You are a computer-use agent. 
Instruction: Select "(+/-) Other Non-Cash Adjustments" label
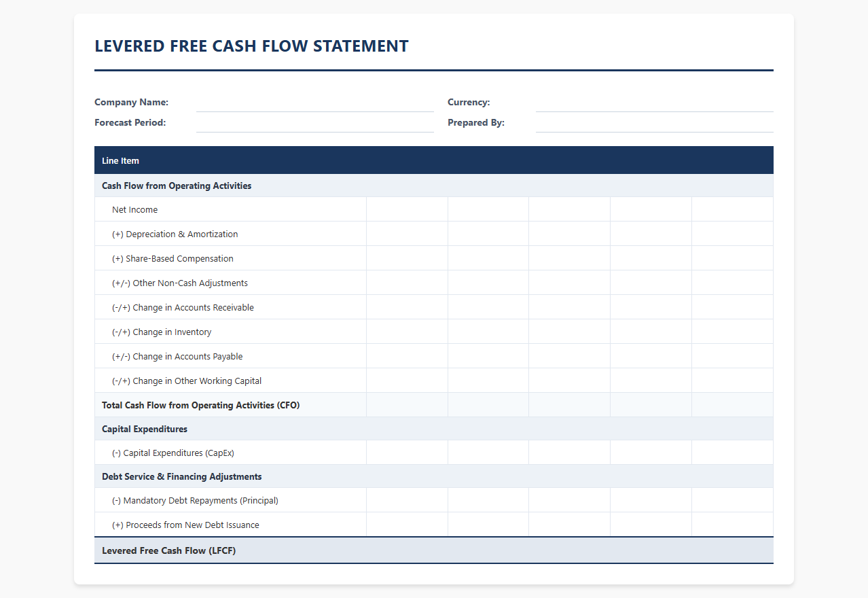(180, 283)
